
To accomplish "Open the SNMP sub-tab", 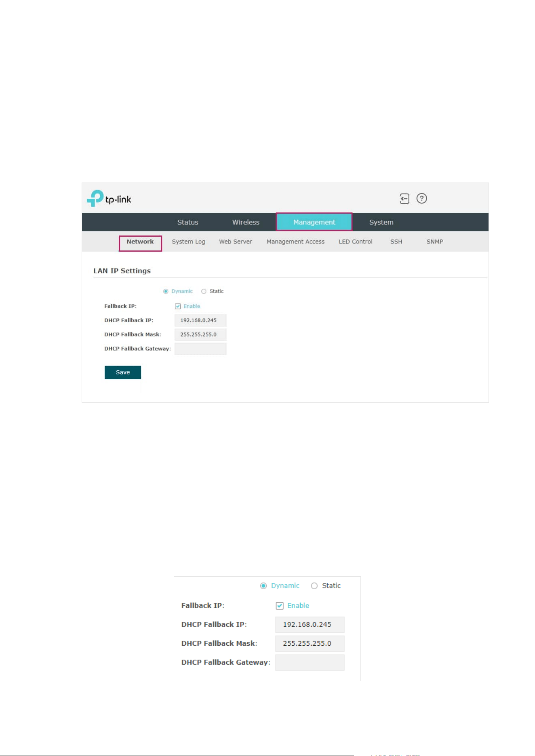I will (434, 241).
